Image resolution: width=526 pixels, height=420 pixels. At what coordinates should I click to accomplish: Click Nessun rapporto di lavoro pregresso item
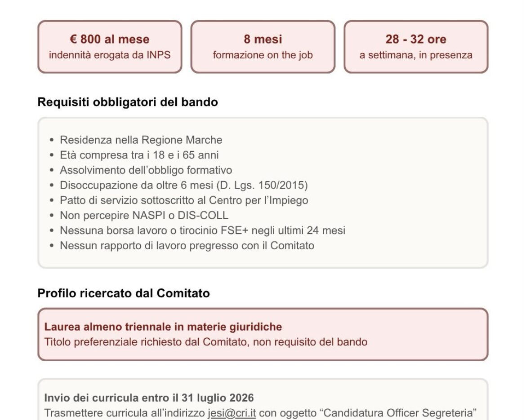[x=187, y=245]
